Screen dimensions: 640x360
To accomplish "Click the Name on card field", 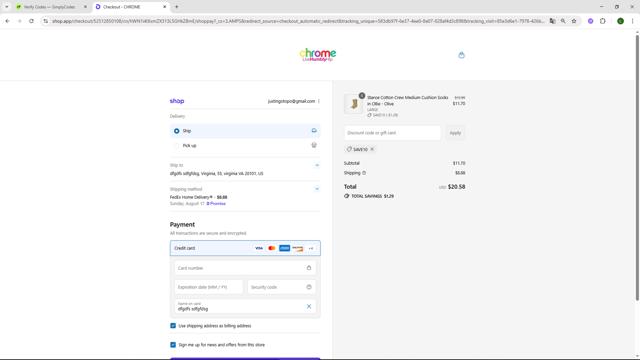I will click(x=245, y=307).
